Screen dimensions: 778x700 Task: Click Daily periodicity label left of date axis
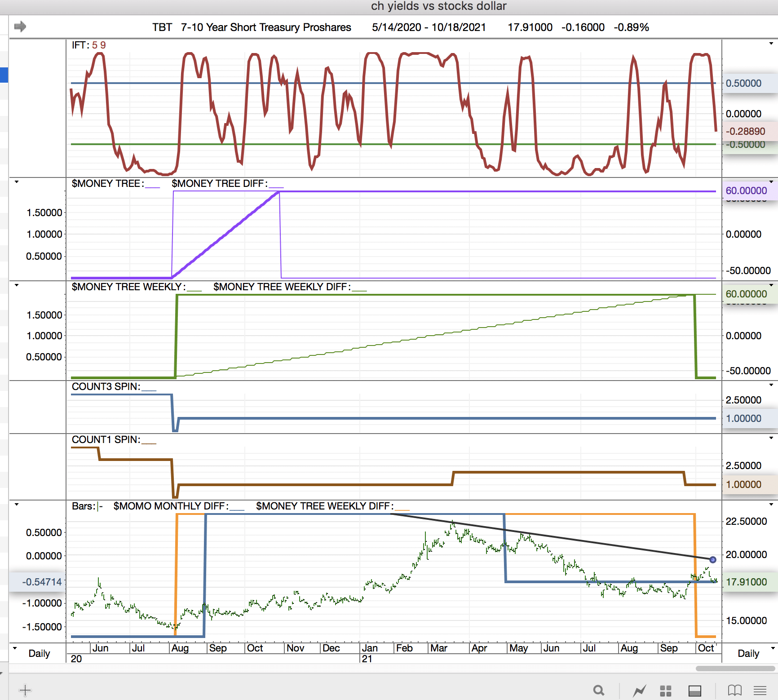pyautogui.click(x=39, y=653)
